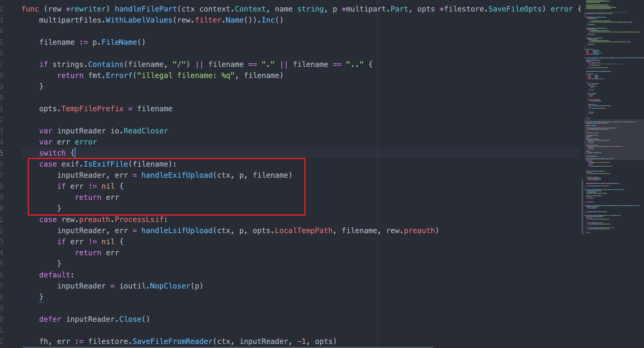Click ioutil.NopCloser(p) call

click(161, 286)
